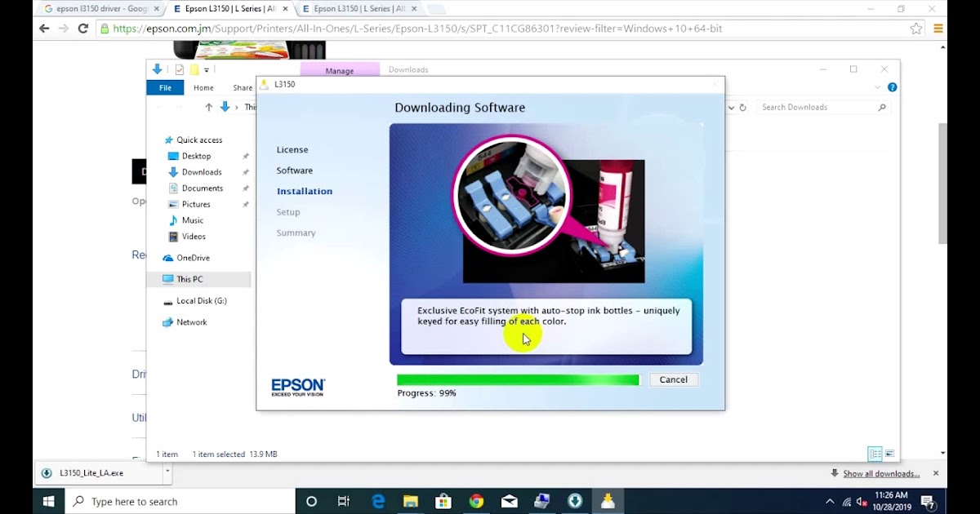Close the Chrome downloads bar

coord(936,473)
